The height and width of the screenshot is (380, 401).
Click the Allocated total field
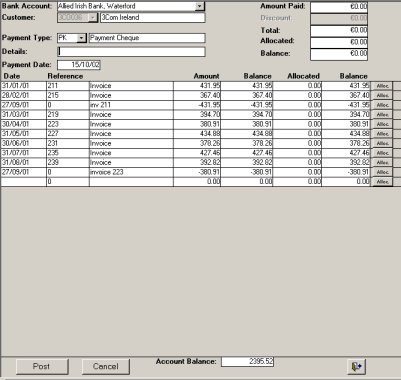[339, 43]
